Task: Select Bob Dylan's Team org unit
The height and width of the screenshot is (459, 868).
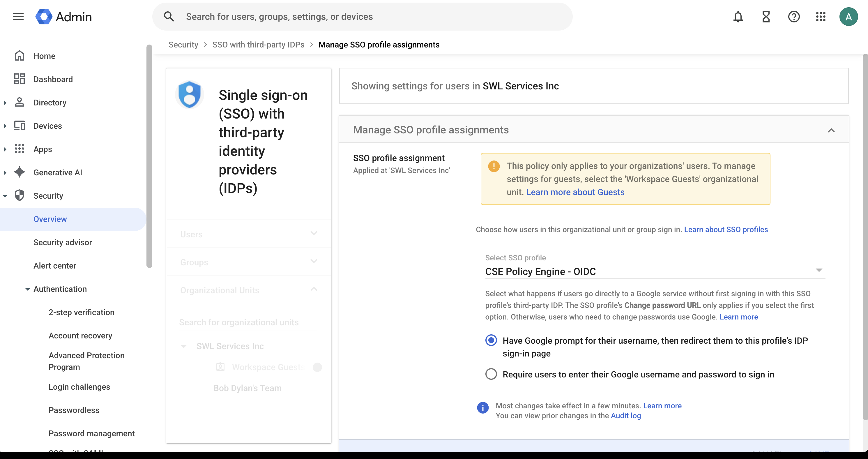Action: point(247,388)
